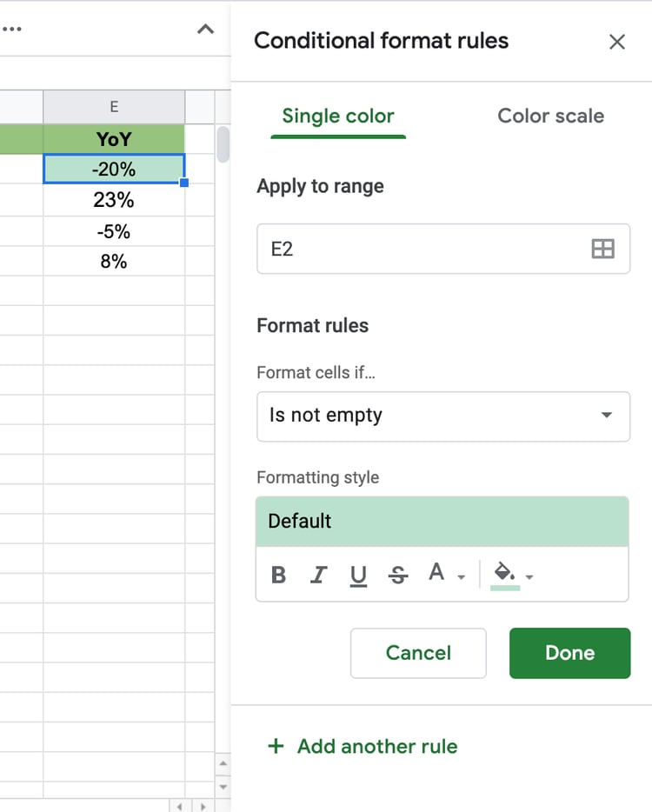The height and width of the screenshot is (812, 652).
Task: Switch to the Single color tab
Action: click(338, 116)
